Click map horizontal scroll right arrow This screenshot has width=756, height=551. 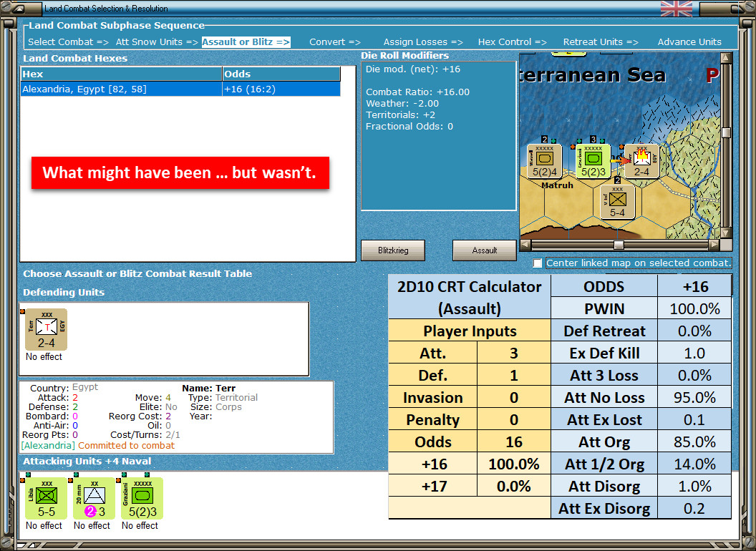pyautogui.click(x=714, y=245)
